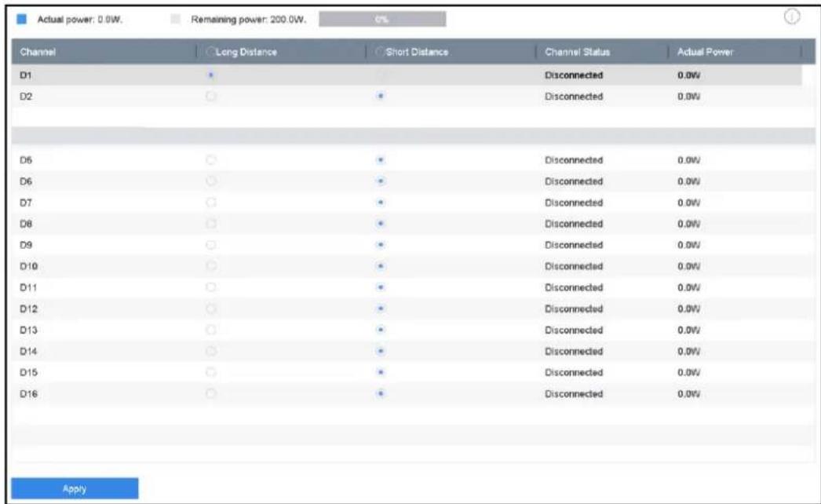Click the Channel column header

tap(38, 52)
